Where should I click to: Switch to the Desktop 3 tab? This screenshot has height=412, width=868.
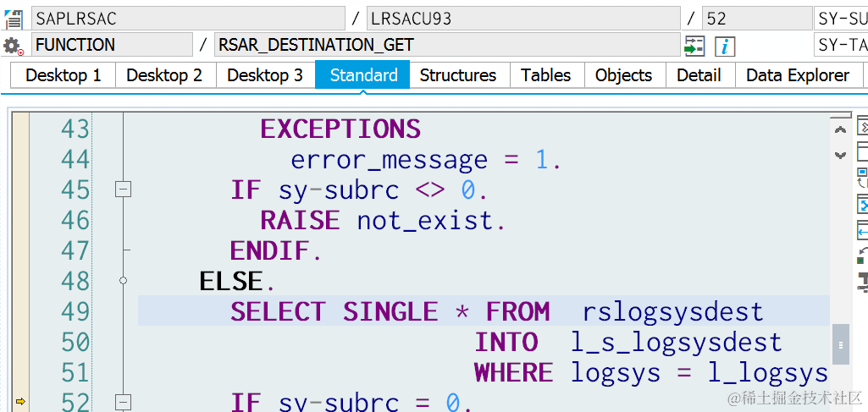[265, 75]
